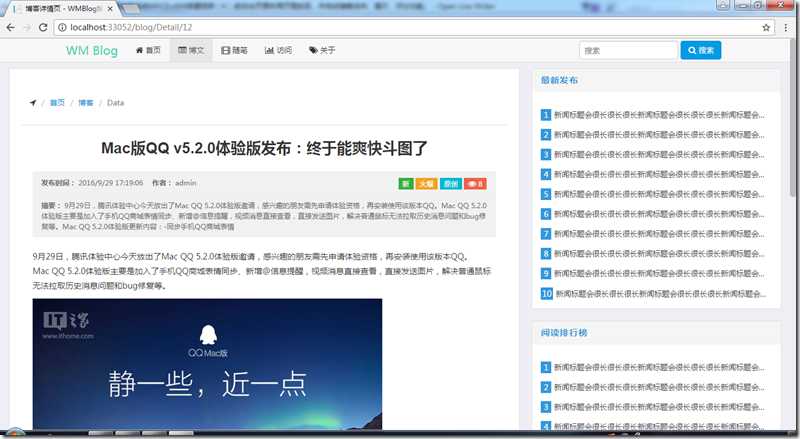Click the 最新发布 panel heading
Image resolution: width=800 pixels, height=439 pixels.
(559, 80)
